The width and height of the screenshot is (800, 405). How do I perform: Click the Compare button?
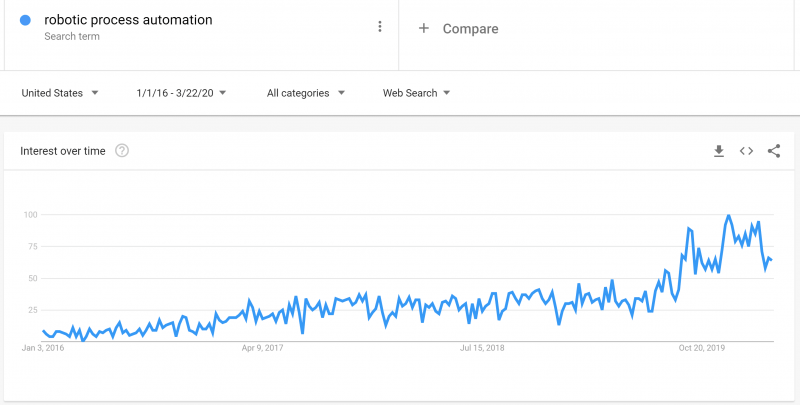click(470, 29)
